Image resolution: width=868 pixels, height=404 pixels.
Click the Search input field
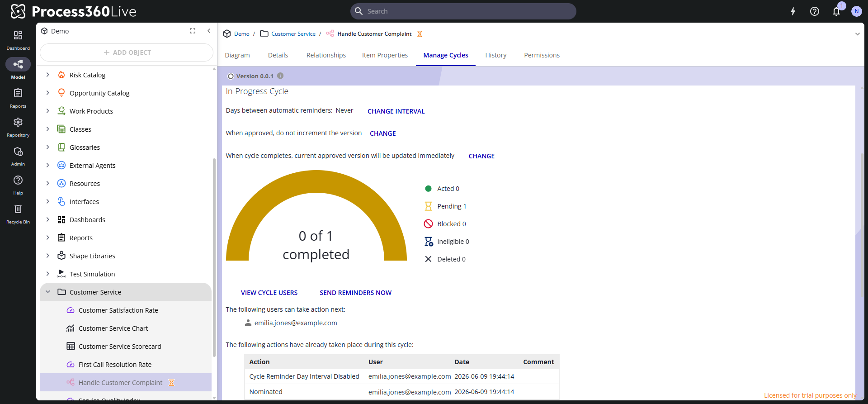tap(463, 11)
